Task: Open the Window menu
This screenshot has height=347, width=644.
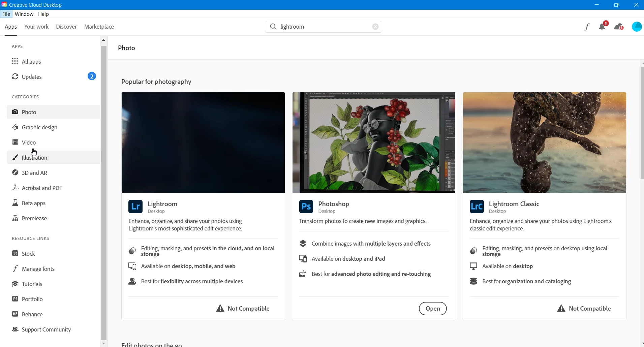Action: tap(24, 14)
